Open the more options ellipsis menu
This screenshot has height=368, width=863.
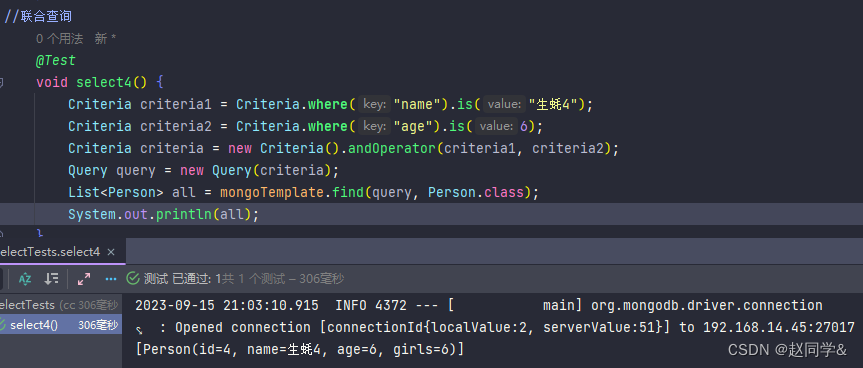point(111,279)
